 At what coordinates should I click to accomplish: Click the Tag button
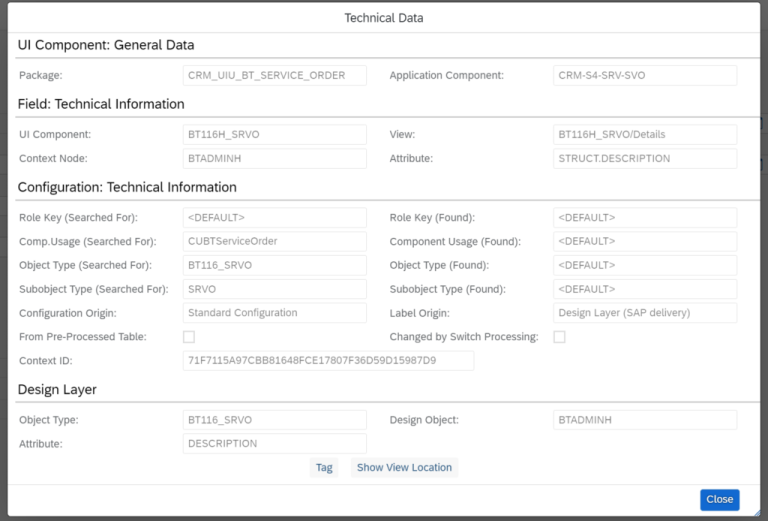pyautogui.click(x=324, y=467)
